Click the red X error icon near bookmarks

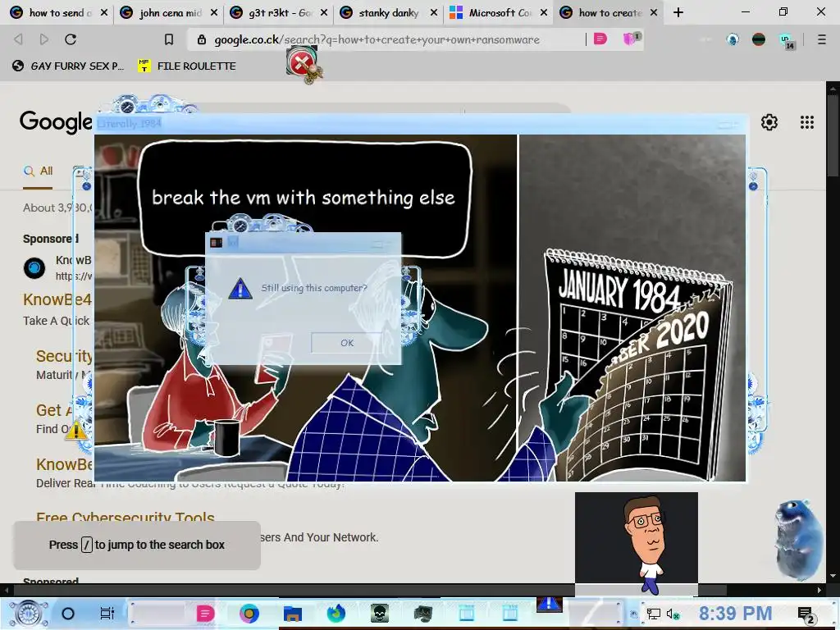pyautogui.click(x=304, y=64)
